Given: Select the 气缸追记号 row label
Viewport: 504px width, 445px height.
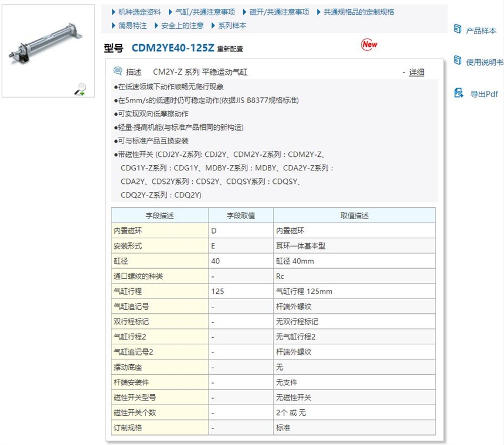Looking at the screenshot, I should pyautogui.click(x=160, y=306).
